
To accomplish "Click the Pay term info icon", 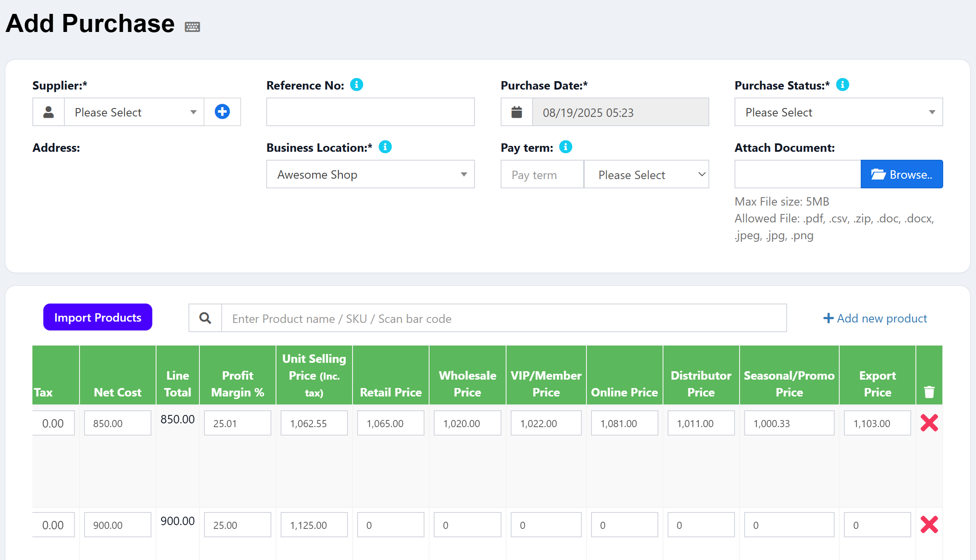I will coord(565,147).
